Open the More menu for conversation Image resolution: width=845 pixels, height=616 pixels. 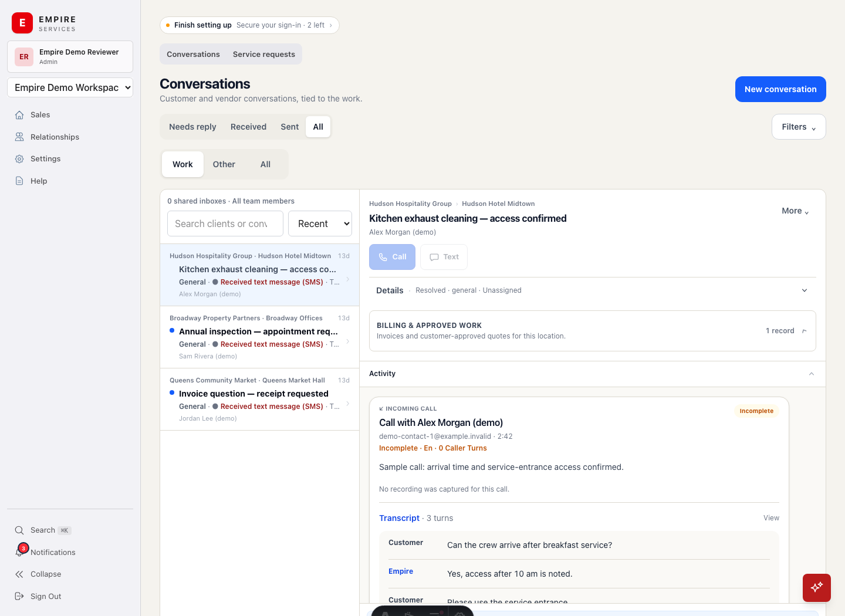[x=795, y=211]
